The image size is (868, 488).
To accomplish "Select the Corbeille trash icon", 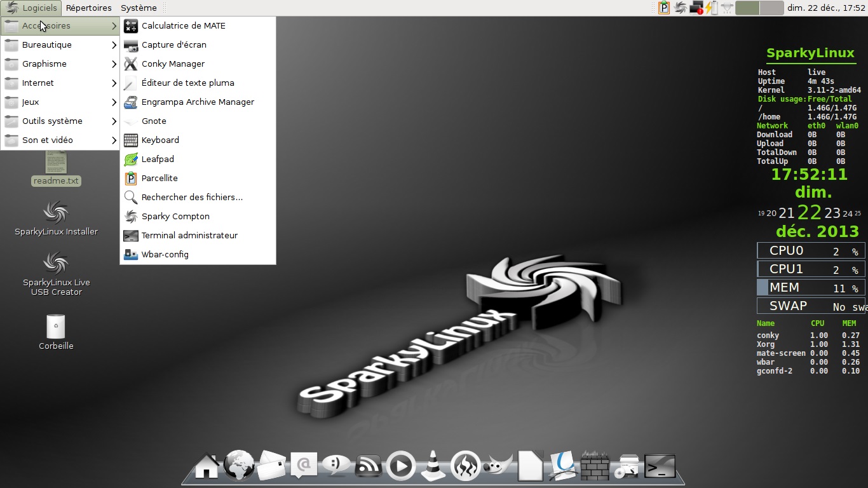I will point(56,332).
